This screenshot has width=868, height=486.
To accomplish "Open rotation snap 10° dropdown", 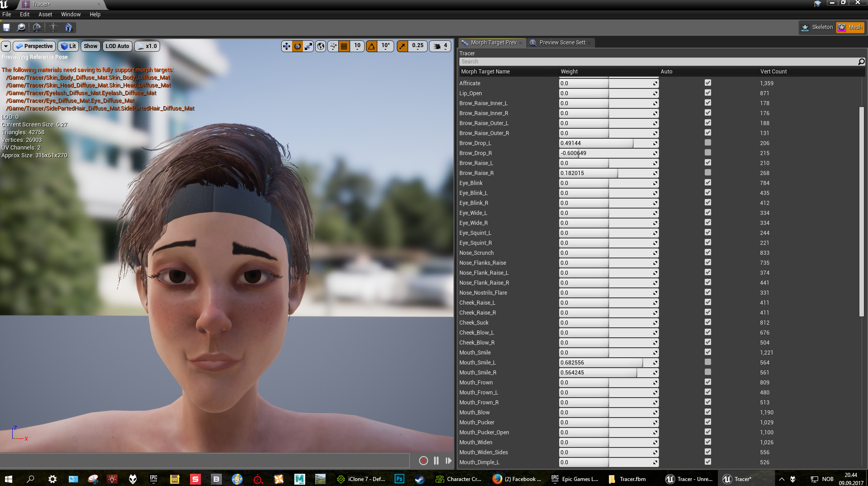I will click(x=385, y=46).
